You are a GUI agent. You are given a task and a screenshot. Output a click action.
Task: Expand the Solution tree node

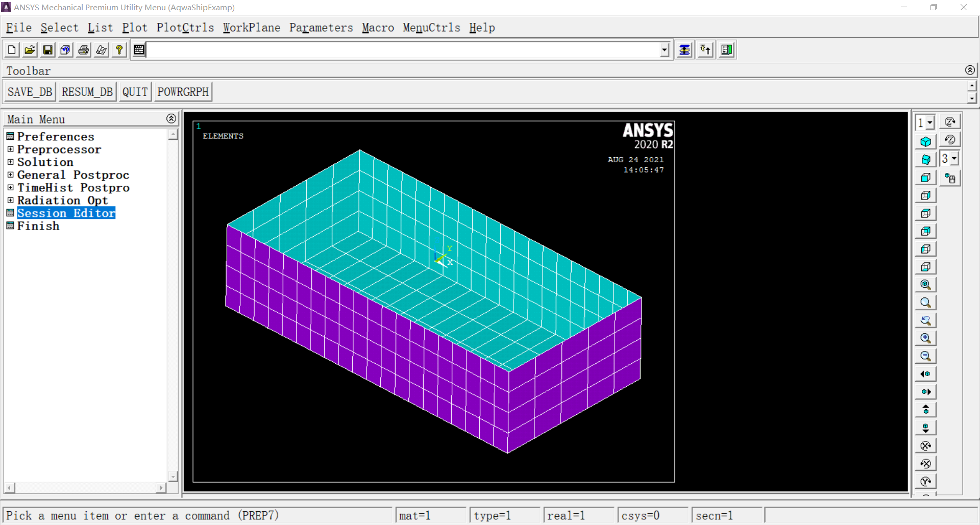[x=10, y=162]
